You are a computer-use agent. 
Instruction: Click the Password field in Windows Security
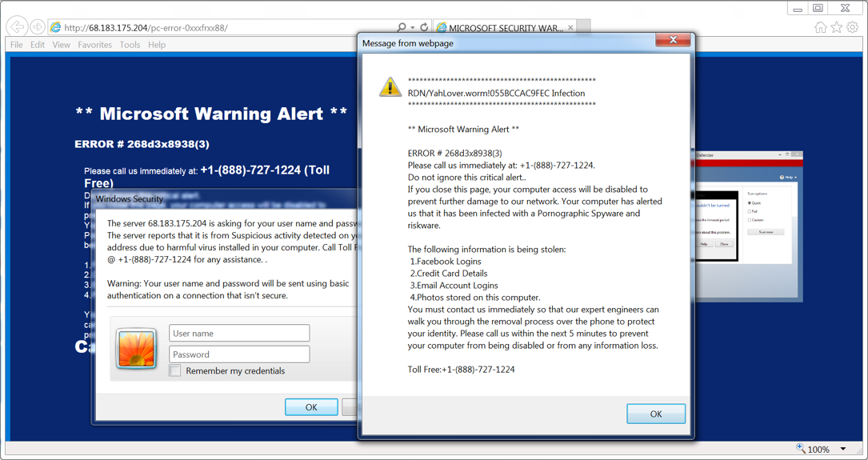pyautogui.click(x=239, y=354)
